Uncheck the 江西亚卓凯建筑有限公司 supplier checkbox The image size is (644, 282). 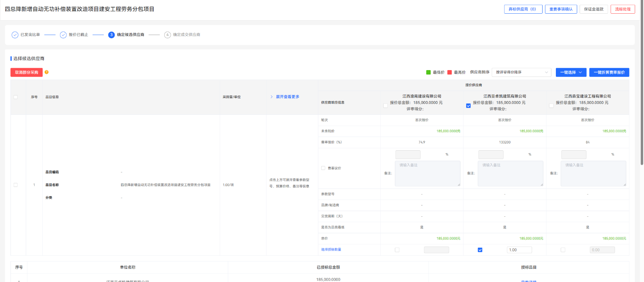coord(468,106)
